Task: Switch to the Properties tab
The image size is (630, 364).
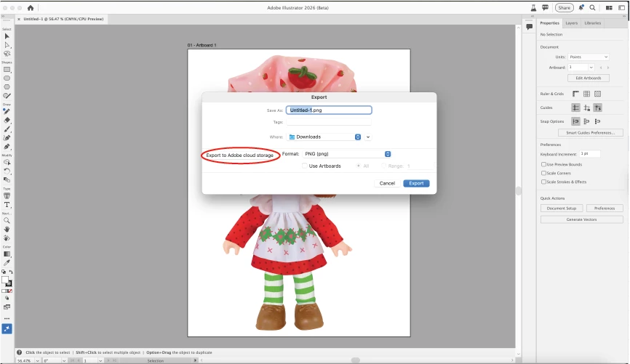Action: coord(549,23)
